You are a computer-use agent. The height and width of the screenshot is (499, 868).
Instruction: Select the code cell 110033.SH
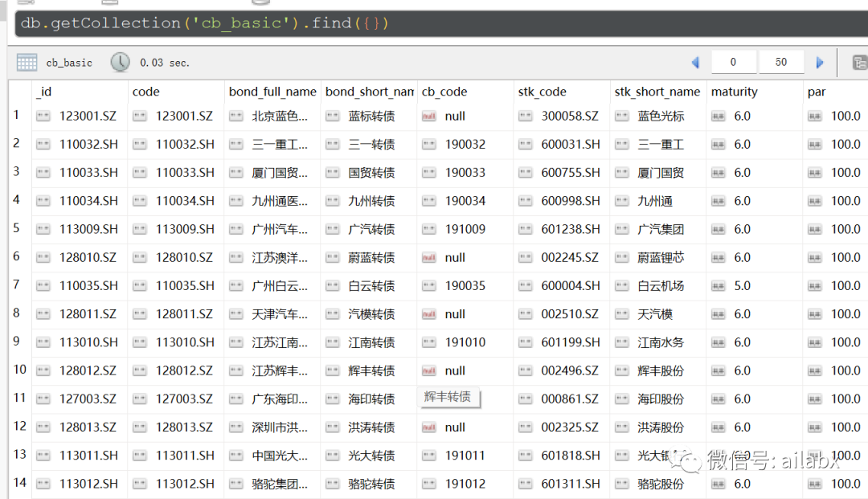(x=185, y=173)
